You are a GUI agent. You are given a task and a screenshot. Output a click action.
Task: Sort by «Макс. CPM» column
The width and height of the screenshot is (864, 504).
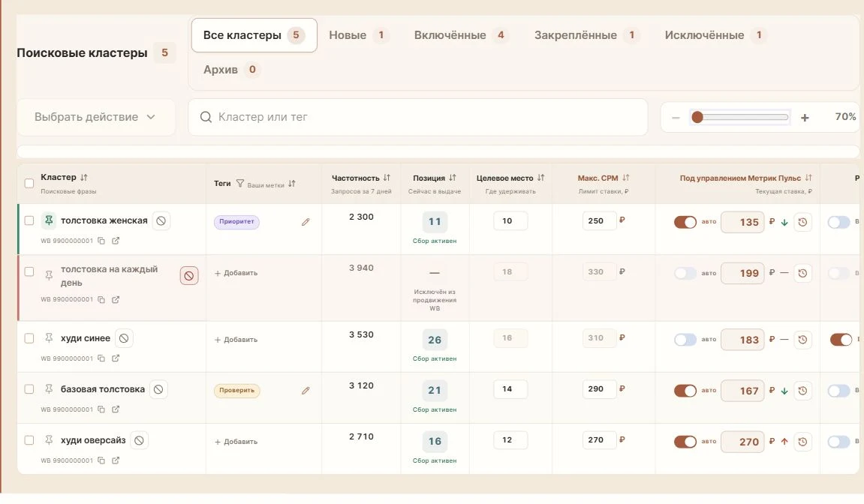pos(625,178)
